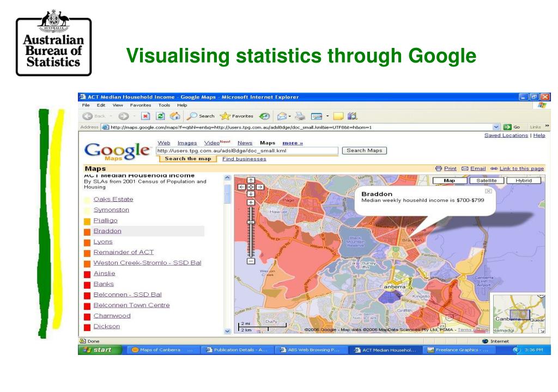
Task: Click the Print link
Action: click(x=450, y=169)
